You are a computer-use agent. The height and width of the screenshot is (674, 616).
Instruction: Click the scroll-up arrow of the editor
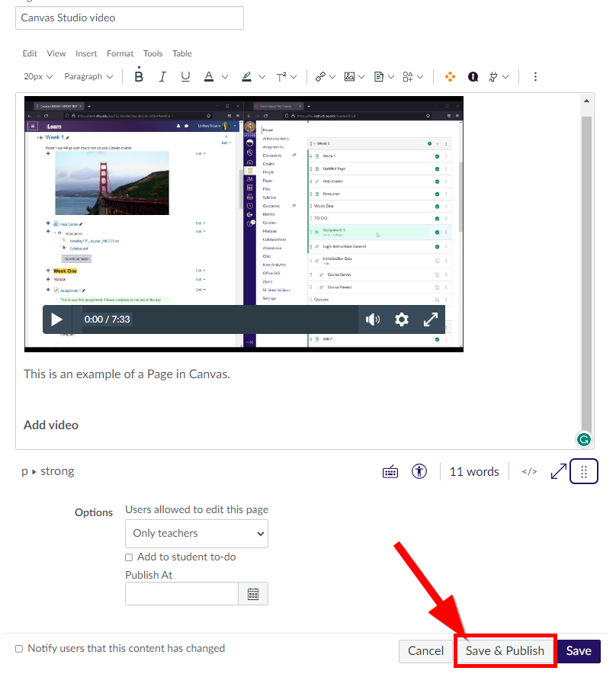[x=586, y=101]
